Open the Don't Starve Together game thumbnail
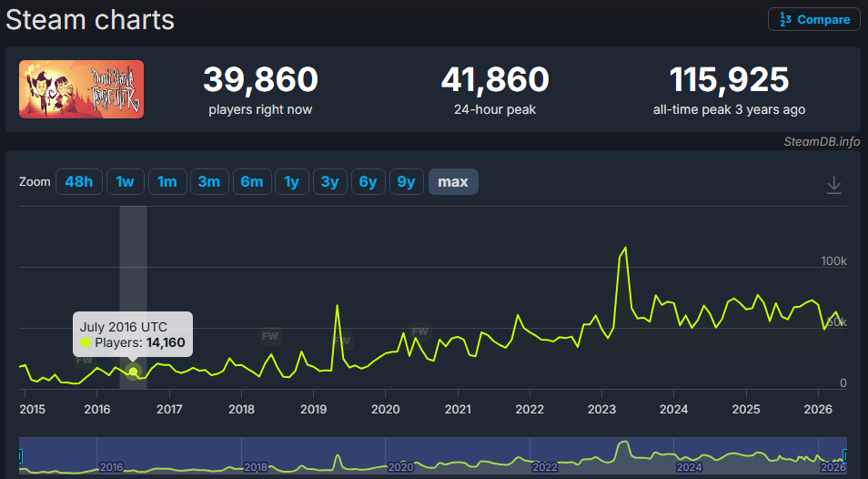Viewport: 868px width, 479px height. coord(81,89)
